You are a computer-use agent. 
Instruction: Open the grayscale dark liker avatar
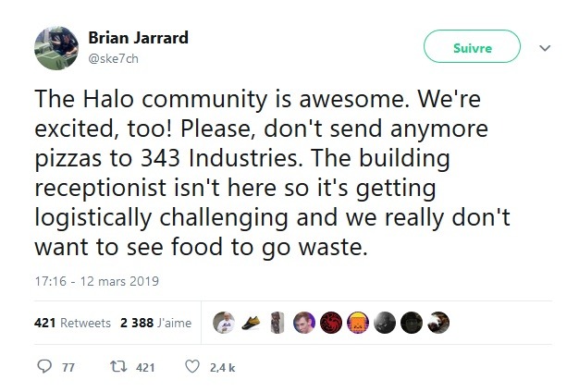[x=385, y=323]
